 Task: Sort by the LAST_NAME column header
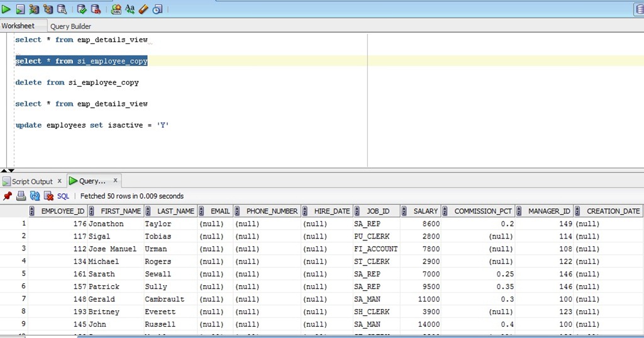175,211
